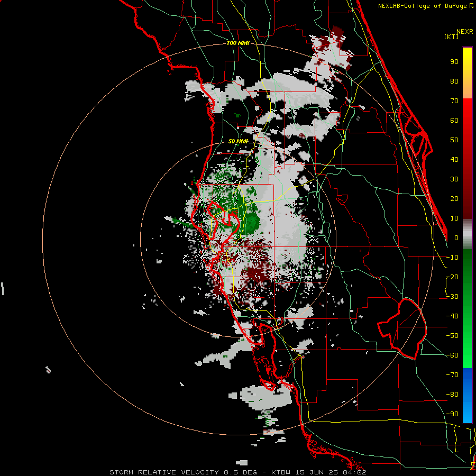Click the positive 70 knot scale label

(x=454, y=101)
